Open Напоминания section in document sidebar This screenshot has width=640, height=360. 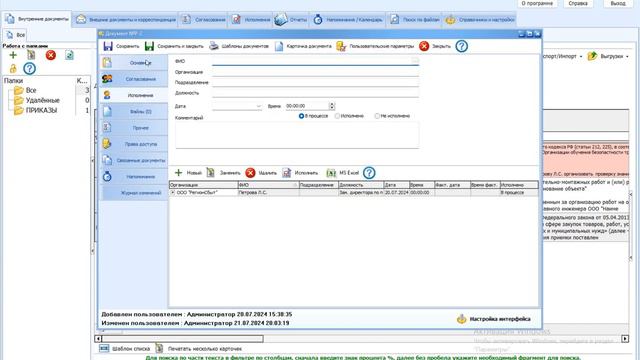[x=134, y=177]
